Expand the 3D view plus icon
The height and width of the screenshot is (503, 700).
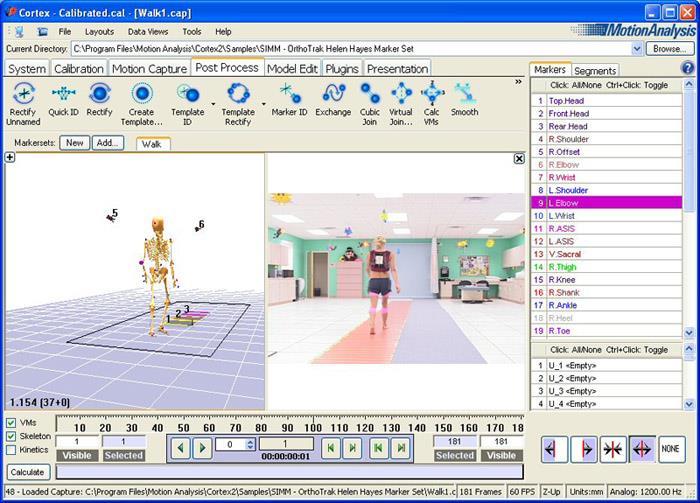[x=10, y=157]
